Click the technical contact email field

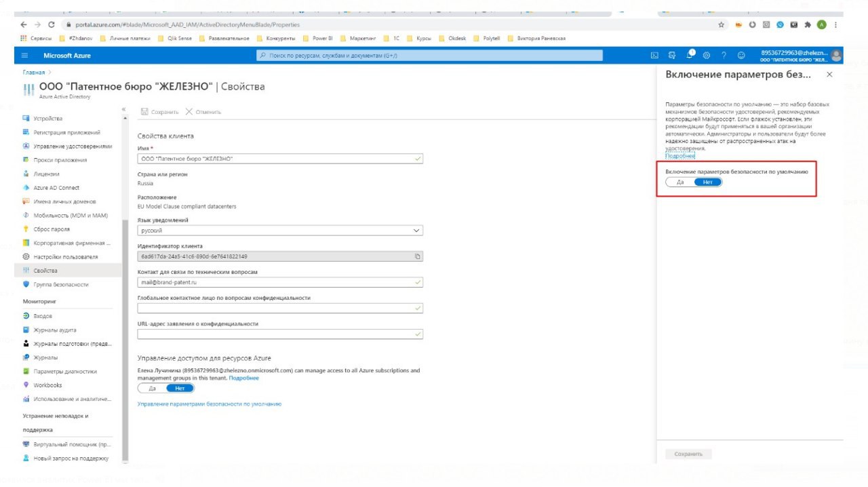click(280, 282)
